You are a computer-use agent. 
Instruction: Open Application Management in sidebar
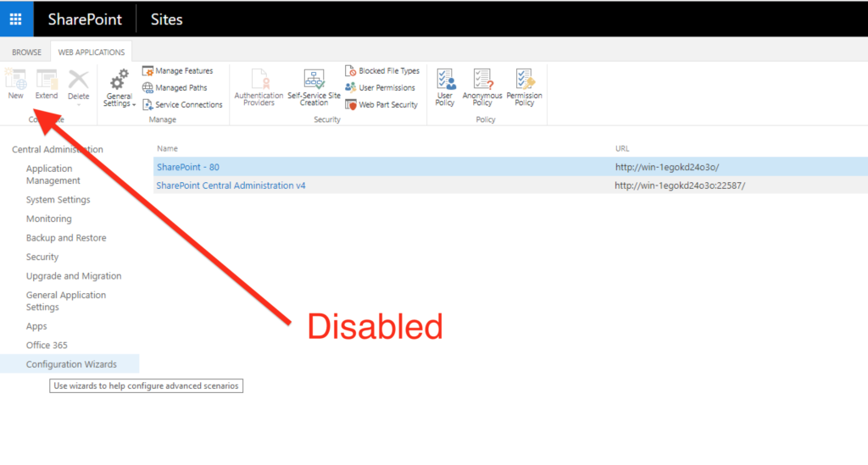[53, 174]
